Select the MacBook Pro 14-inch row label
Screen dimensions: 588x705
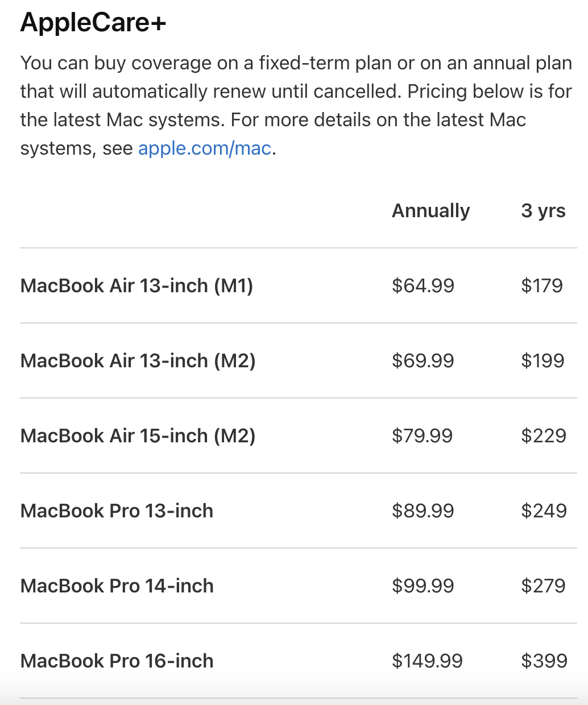tap(117, 586)
